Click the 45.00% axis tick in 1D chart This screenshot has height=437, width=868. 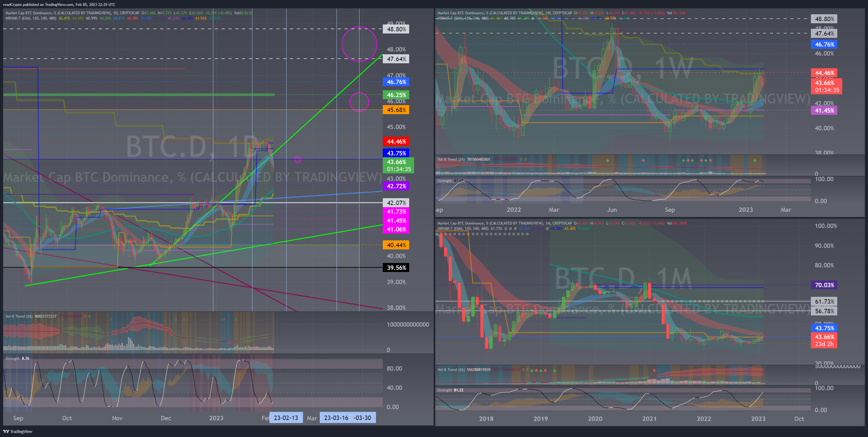pyautogui.click(x=396, y=127)
